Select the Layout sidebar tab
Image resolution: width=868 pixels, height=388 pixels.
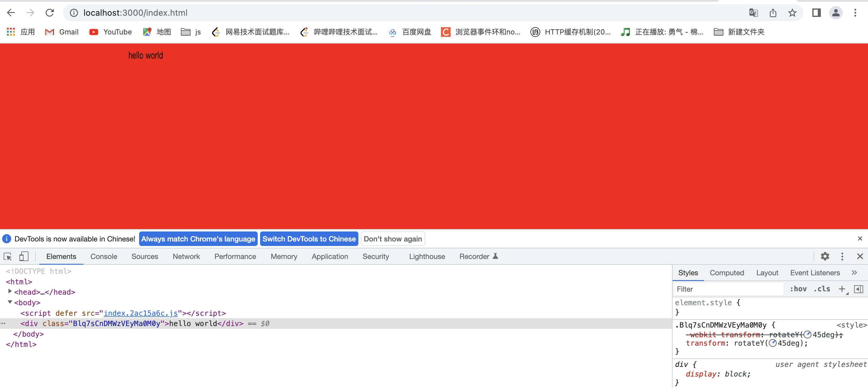point(767,273)
